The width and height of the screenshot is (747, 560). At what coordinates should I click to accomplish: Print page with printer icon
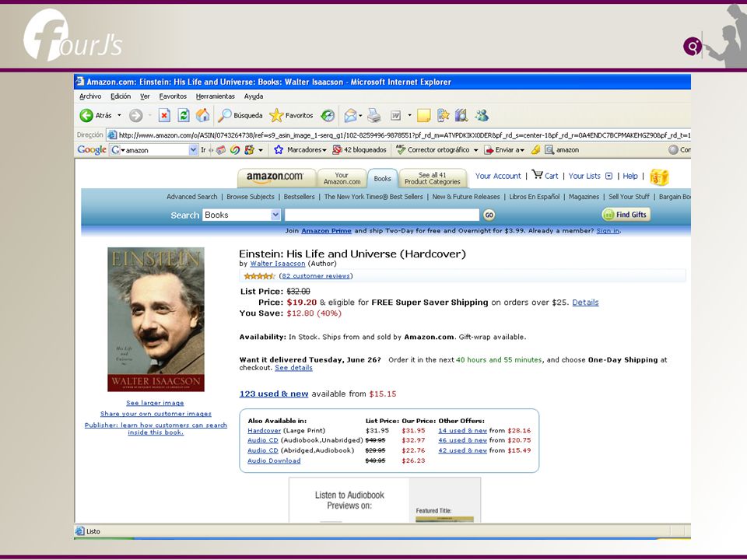(x=374, y=115)
